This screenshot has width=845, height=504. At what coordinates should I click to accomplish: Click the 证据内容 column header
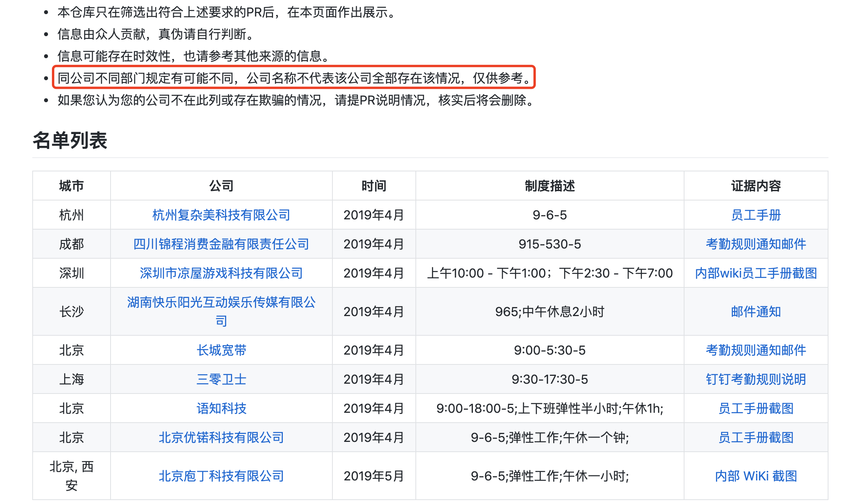[756, 186]
